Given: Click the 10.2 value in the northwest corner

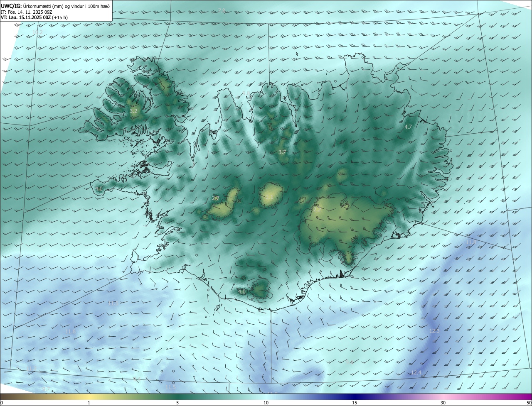Looking at the screenshot, I should [x=37, y=32].
